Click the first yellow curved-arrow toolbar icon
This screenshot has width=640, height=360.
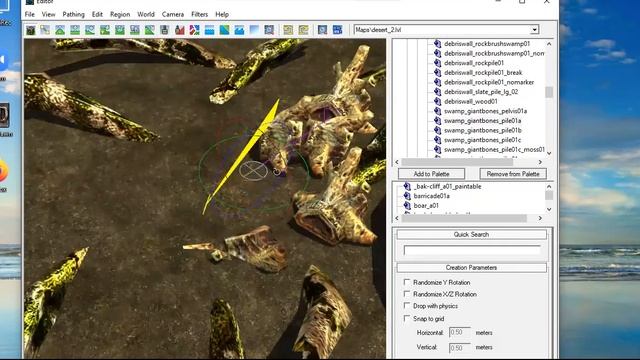click(288, 30)
